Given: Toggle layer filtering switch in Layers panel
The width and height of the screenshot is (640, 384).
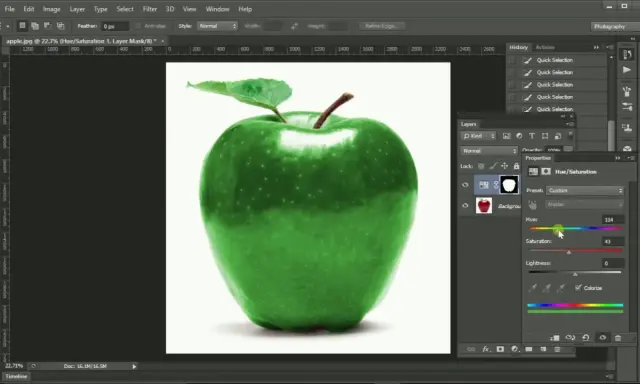Looking at the screenshot, I should [570, 135].
